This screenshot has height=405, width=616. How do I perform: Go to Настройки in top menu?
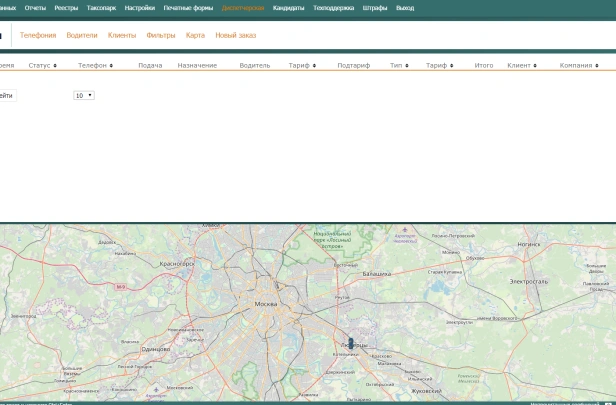[x=139, y=7]
